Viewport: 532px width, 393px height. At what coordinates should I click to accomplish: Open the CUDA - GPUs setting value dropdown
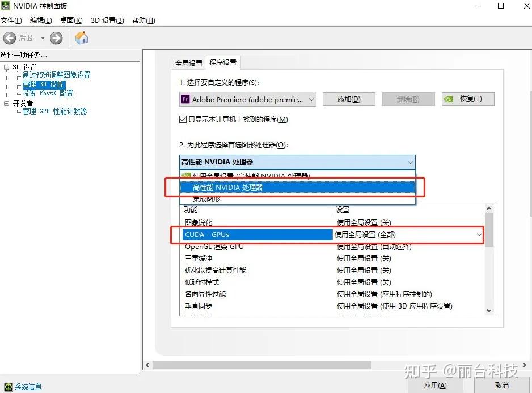click(479, 234)
